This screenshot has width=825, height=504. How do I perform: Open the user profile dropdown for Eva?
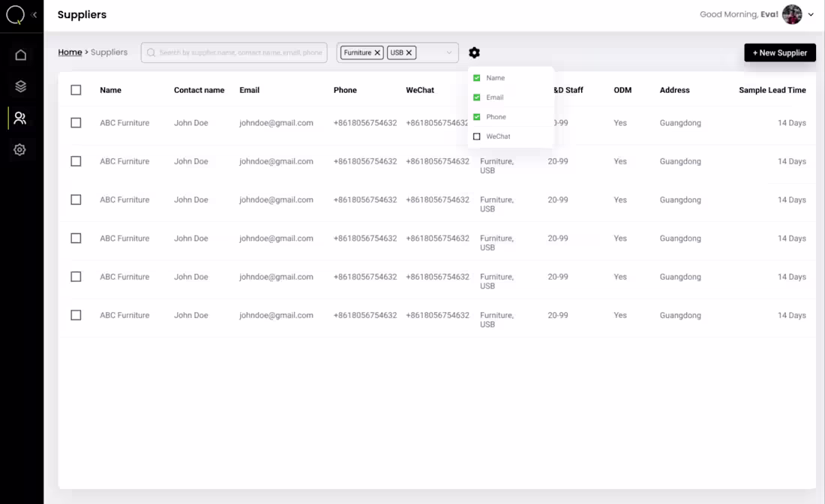point(811,14)
